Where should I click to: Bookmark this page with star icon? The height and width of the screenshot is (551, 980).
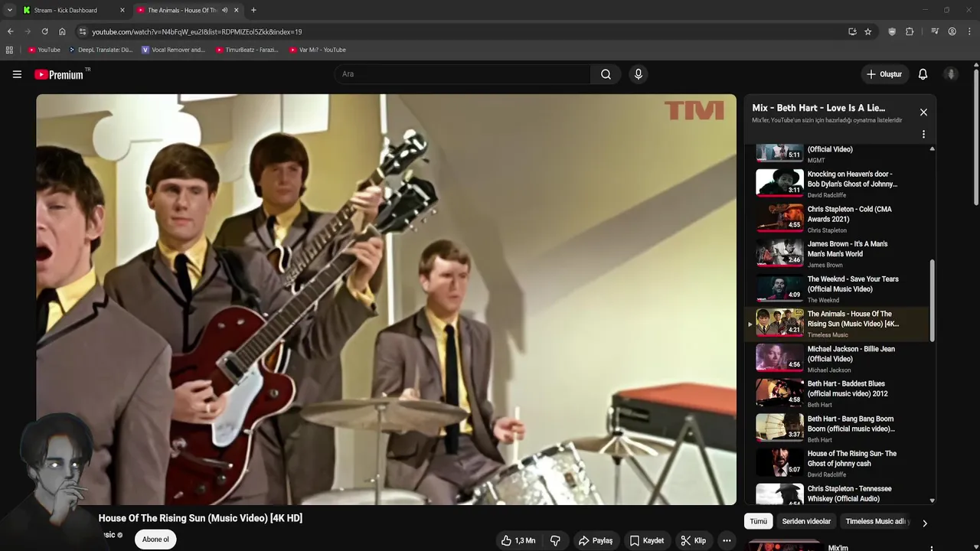coord(867,31)
